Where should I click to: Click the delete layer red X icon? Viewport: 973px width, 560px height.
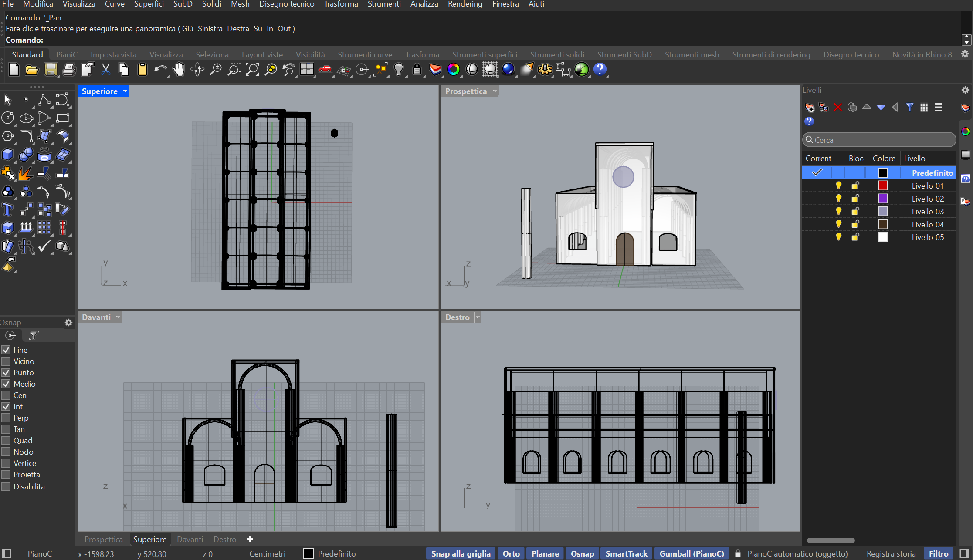tap(837, 107)
